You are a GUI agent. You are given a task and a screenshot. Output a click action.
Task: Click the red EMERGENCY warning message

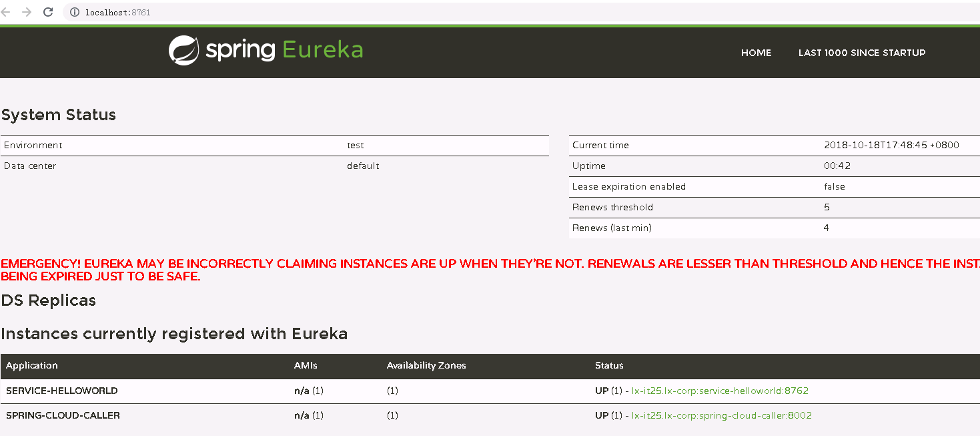pyautogui.click(x=490, y=270)
